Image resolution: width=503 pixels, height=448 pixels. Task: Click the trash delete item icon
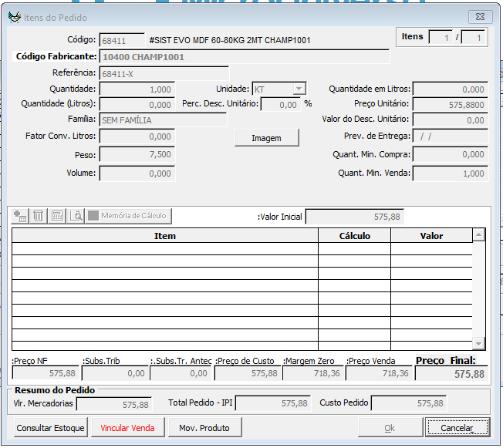point(38,216)
